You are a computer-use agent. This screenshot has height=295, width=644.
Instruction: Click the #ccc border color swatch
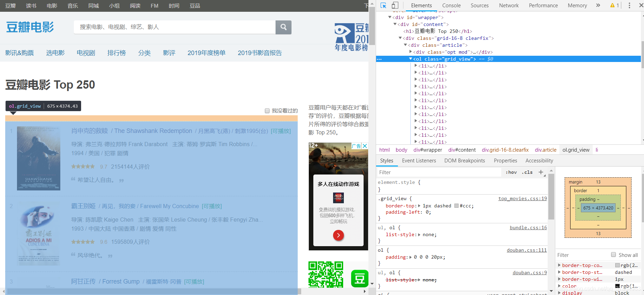pos(456,206)
